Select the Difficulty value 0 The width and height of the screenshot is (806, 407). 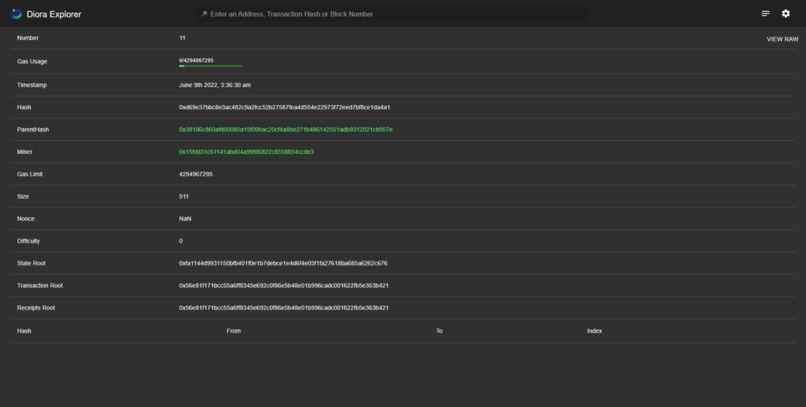pyautogui.click(x=180, y=240)
